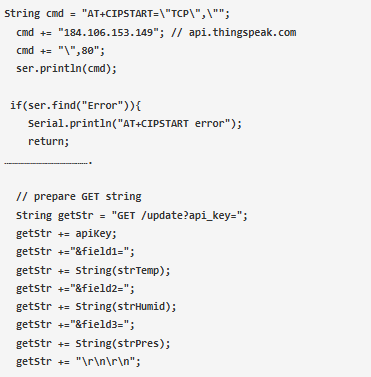The height and width of the screenshot is (377, 371).
Task: Click the word cmd in first declaration
Action: (x=55, y=14)
